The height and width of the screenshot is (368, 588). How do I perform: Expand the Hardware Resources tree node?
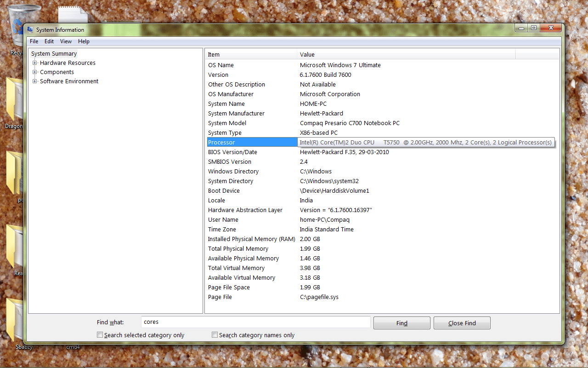34,63
